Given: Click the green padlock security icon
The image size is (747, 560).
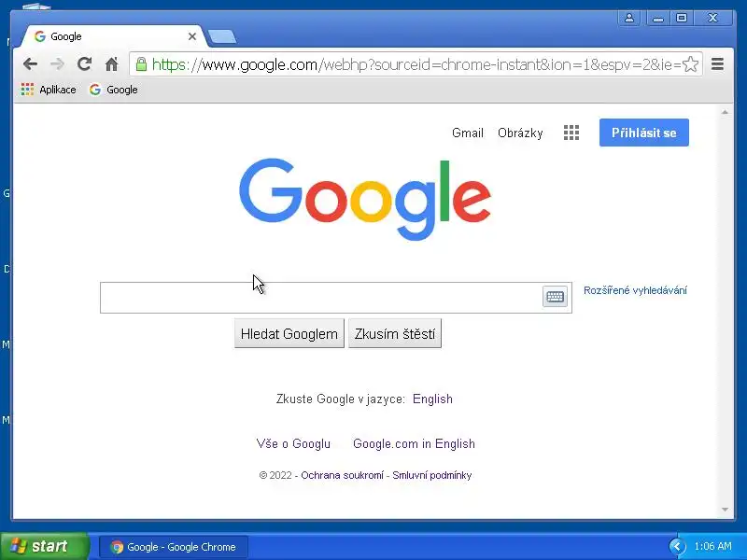Looking at the screenshot, I should 141,63.
